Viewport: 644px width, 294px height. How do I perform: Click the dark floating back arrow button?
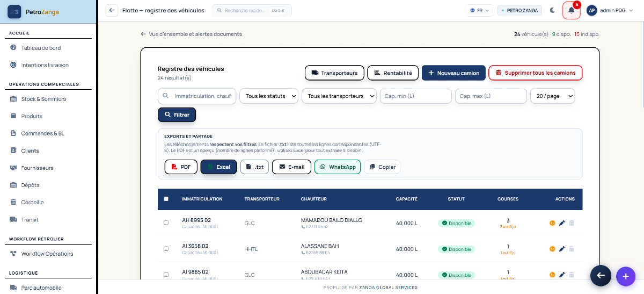pos(601,275)
